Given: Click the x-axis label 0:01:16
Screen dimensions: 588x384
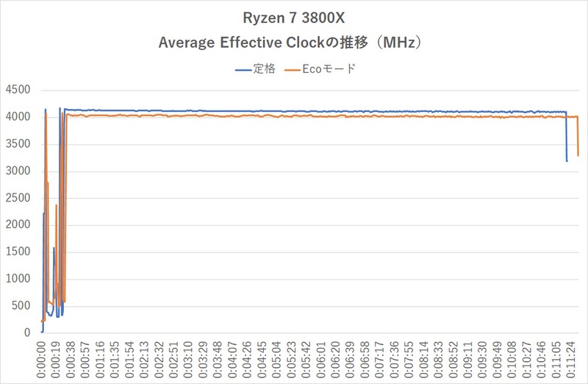Looking at the screenshot, I should tap(100, 360).
